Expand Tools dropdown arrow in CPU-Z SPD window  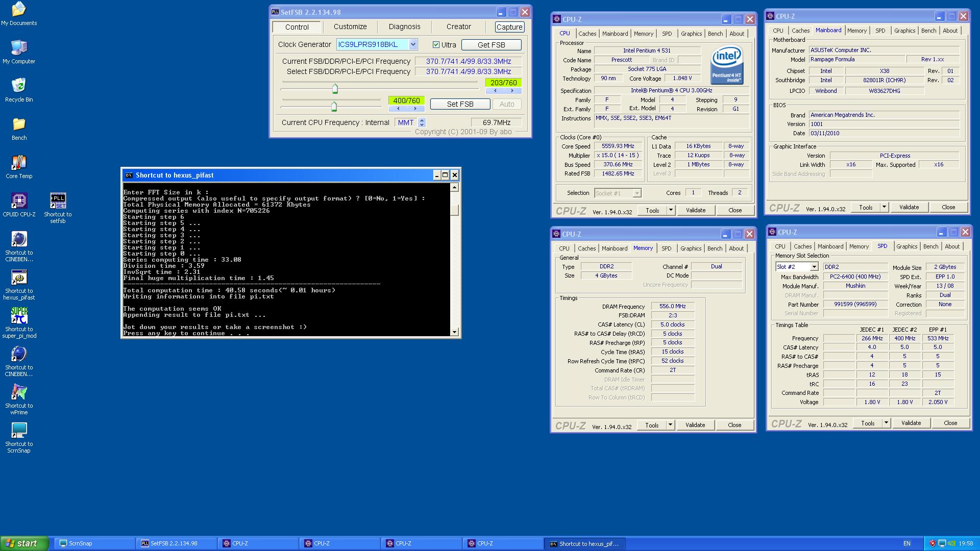tap(886, 423)
